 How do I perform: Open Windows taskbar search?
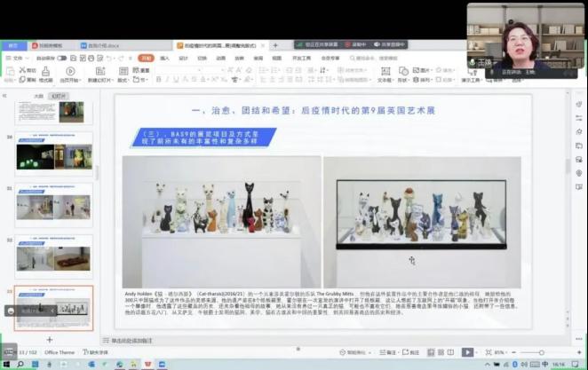[x=20, y=365]
